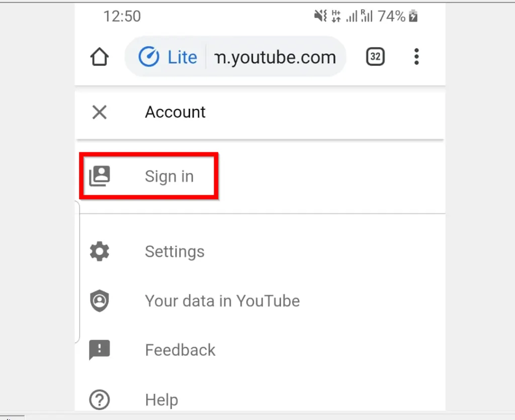The height and width of the screenshot is (420, 515).
Task: Open YouTube Settings
Action: (175, 251)
